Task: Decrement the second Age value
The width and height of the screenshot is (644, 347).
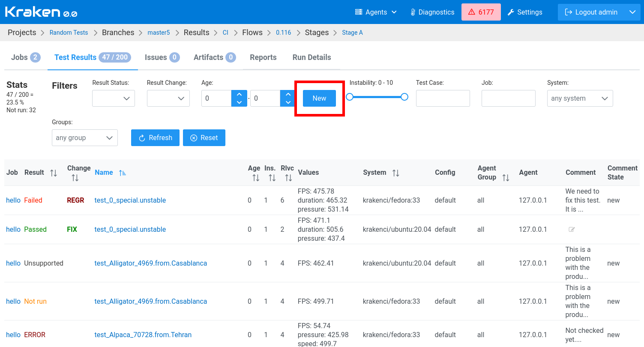Action: (x=288, y=102)
